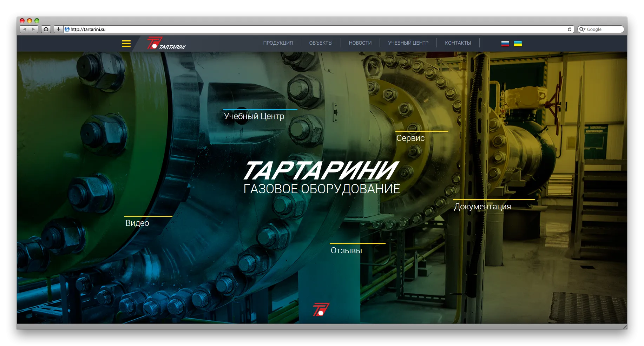
Task: Follow the Отзывы link
Action: coord(346,250)
